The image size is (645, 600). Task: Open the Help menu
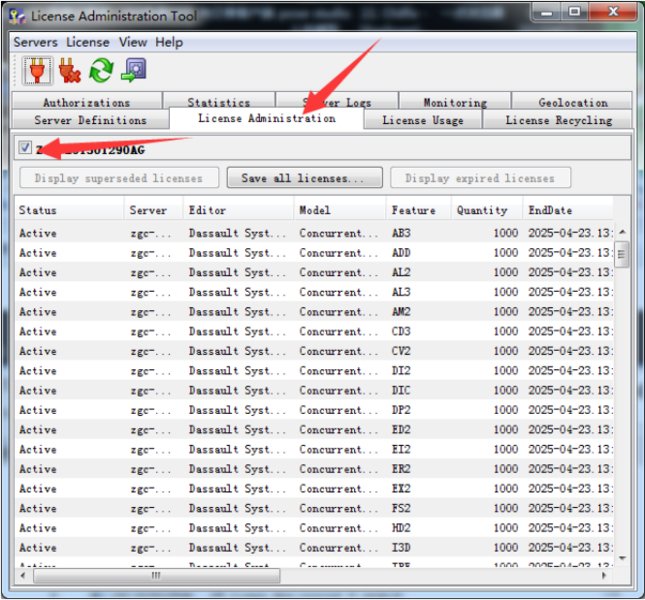[169, 42]
